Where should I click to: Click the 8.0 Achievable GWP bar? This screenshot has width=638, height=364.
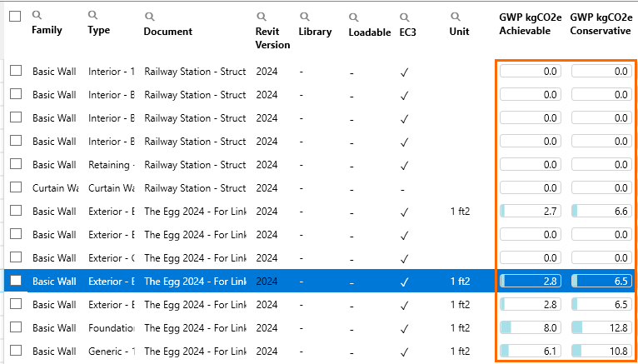coord(530,328)
